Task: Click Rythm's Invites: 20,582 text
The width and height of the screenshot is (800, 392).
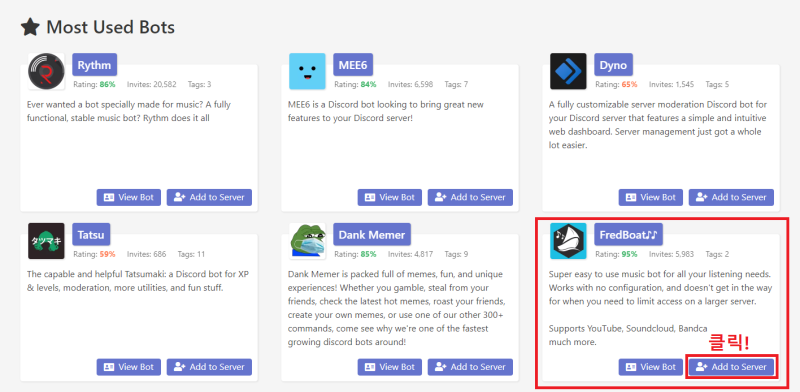Action: coord(152,84)
